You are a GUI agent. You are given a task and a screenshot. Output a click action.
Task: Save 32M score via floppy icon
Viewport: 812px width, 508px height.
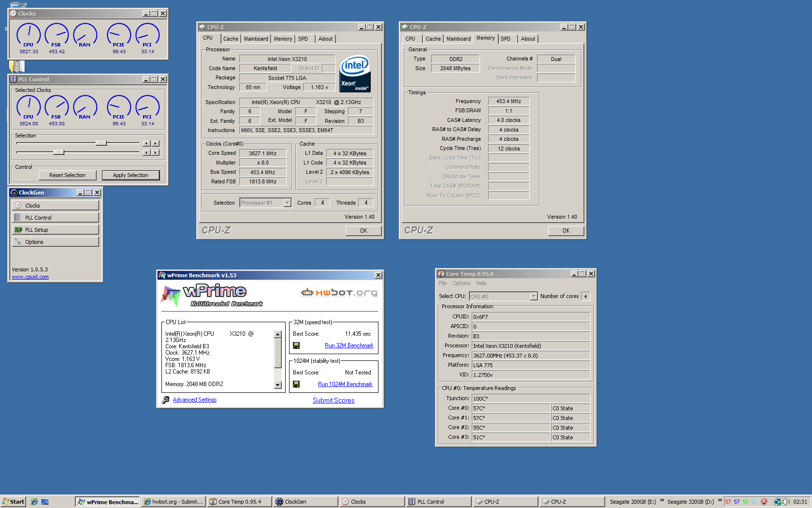pos(296,345)
